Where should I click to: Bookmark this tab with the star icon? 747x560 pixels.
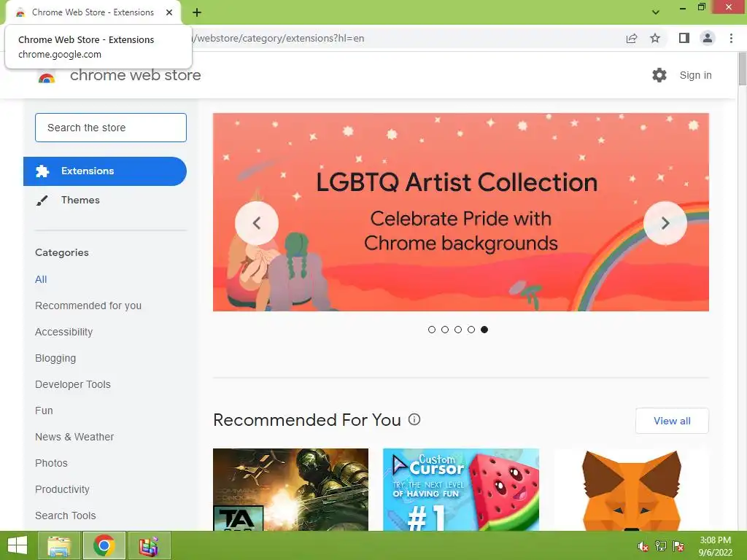pos(655,38)
